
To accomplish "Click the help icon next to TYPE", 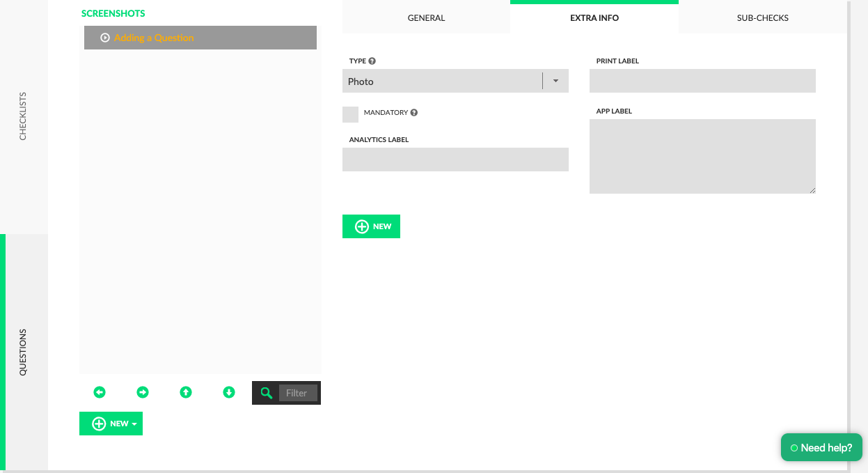I will [372, 61].
